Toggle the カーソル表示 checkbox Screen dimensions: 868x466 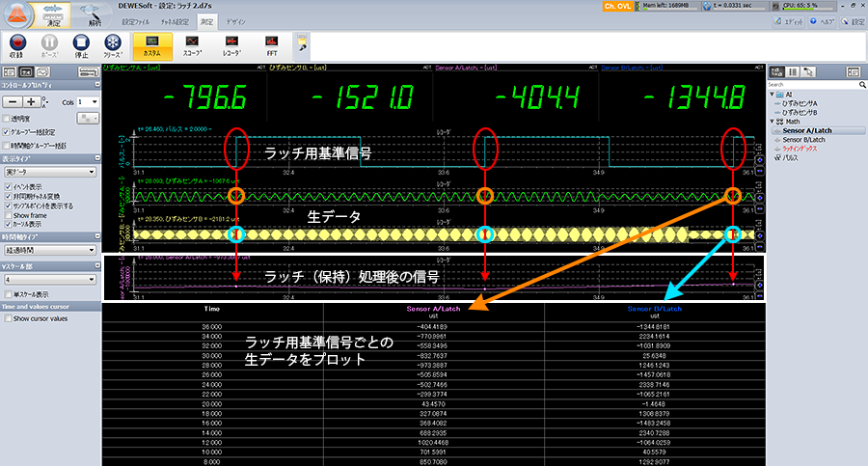(9, 225)
